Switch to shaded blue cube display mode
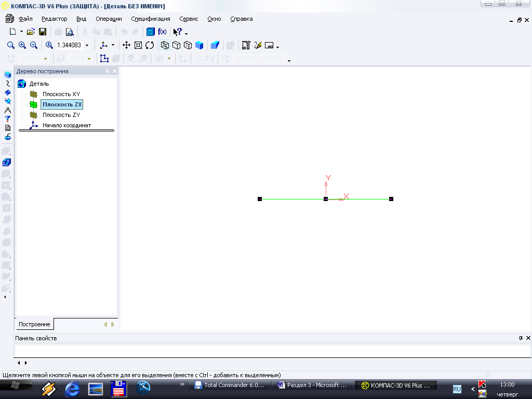This screenshot has width=532, height=399. 199,45
